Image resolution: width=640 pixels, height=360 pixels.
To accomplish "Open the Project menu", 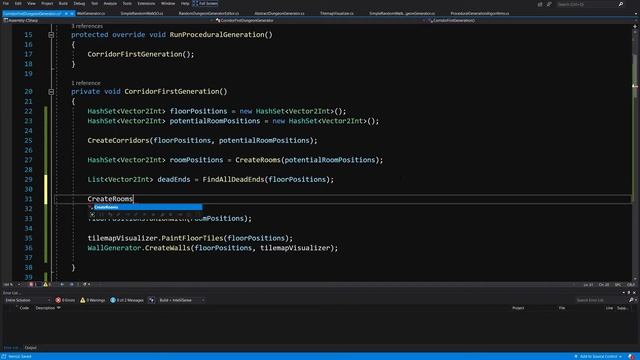I will 47,3.
